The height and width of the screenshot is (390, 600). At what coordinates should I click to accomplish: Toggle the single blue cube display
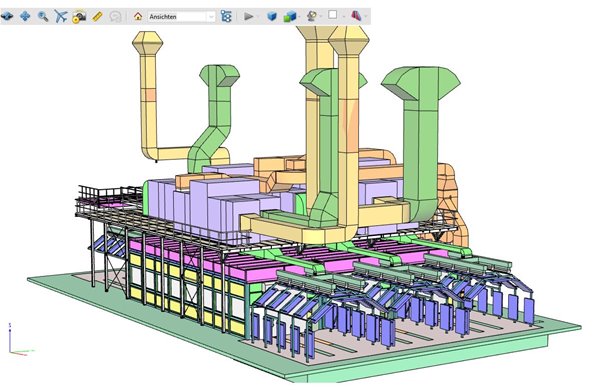[272, 16]
